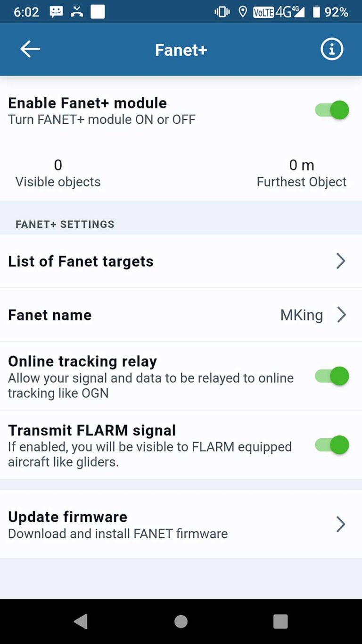Tap the battery icon in status bar
Screen dimensions: 362x644
coord(316,12)
